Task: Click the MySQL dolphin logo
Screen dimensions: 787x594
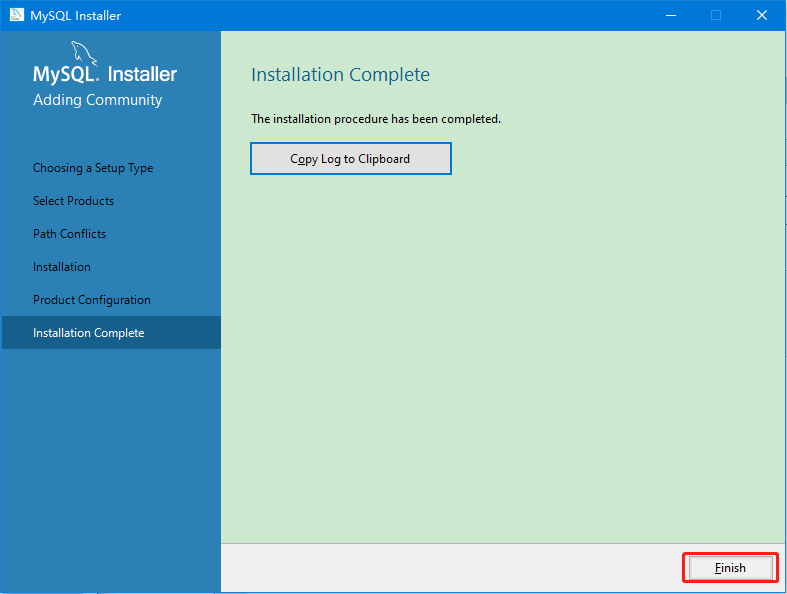Action: pos(84,53)
